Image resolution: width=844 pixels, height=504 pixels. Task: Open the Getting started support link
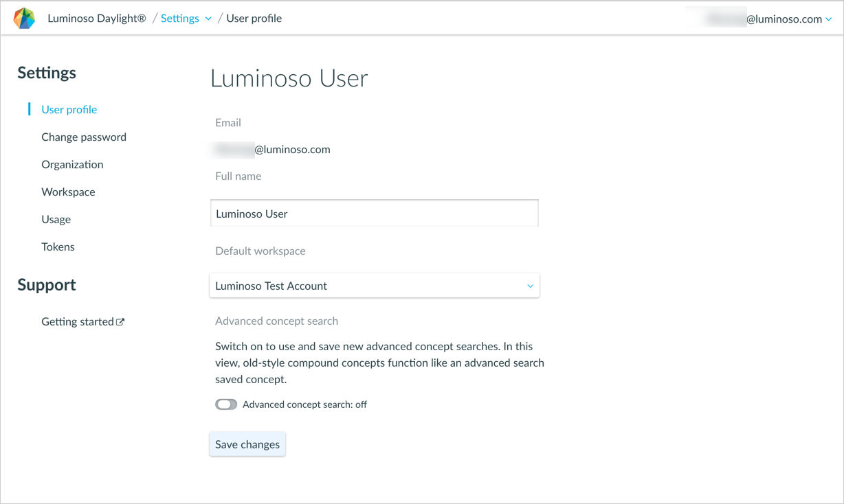[78, 321]
